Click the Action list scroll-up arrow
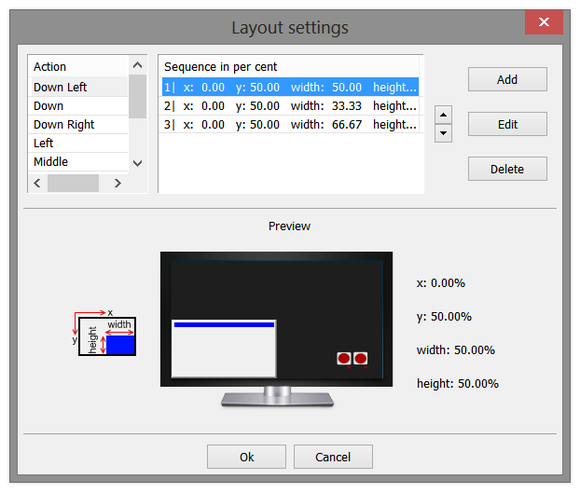The image size is (580, 493). click(138, 65)
